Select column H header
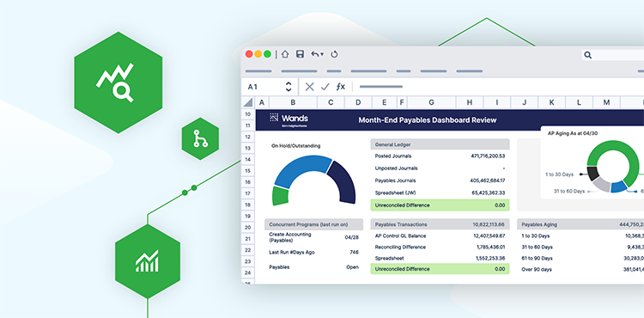Screen dimensions: 644x318 click(x=470, y=102)
